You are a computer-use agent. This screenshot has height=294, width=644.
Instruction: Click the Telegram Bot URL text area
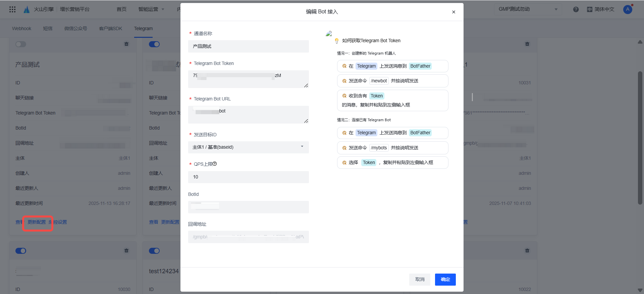click(x=249, y=115)
